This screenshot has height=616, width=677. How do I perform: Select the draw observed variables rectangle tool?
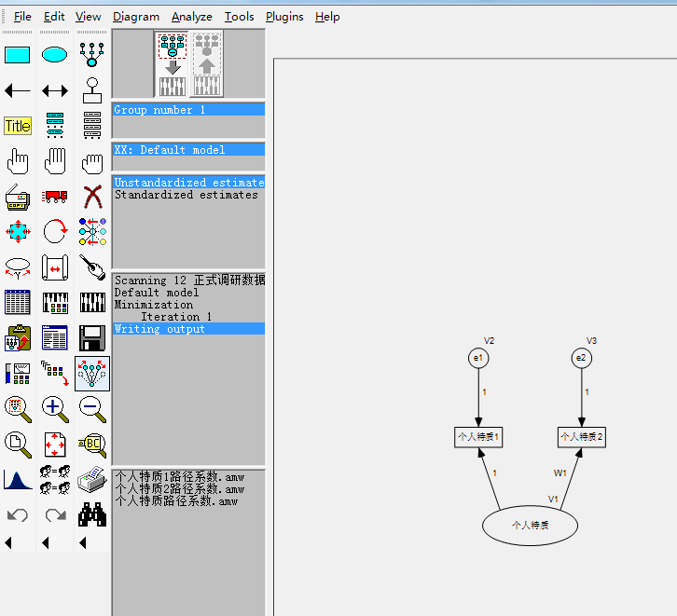(x=18, y=55)
